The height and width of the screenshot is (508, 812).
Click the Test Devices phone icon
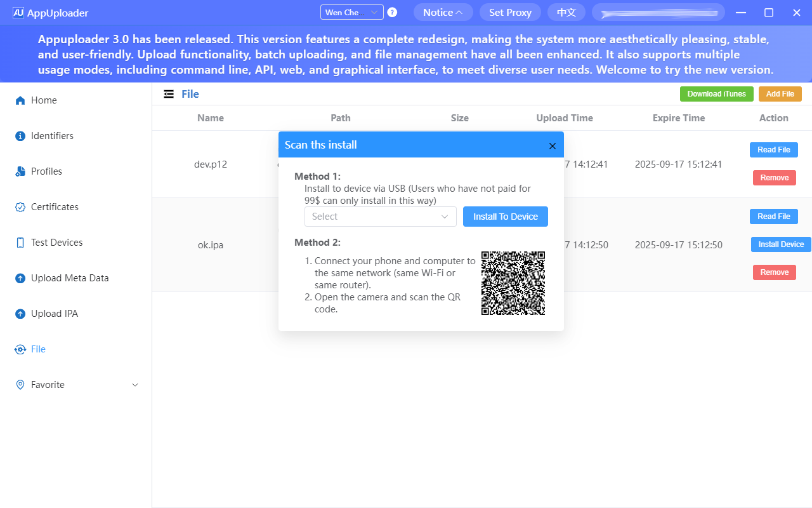click(20, 243)
